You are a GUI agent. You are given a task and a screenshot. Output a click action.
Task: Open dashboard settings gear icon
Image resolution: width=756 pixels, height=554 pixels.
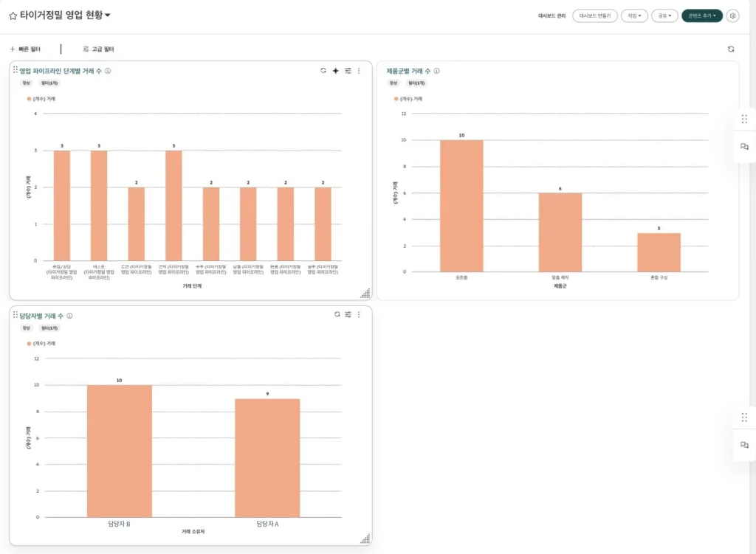[x=732, y=16]
